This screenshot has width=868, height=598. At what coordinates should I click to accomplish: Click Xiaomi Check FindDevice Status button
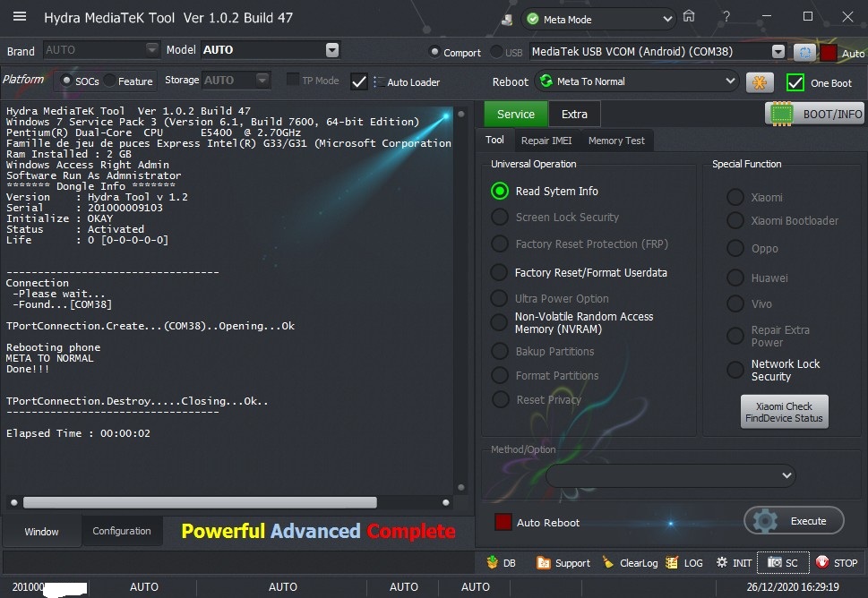coord(784,412)
